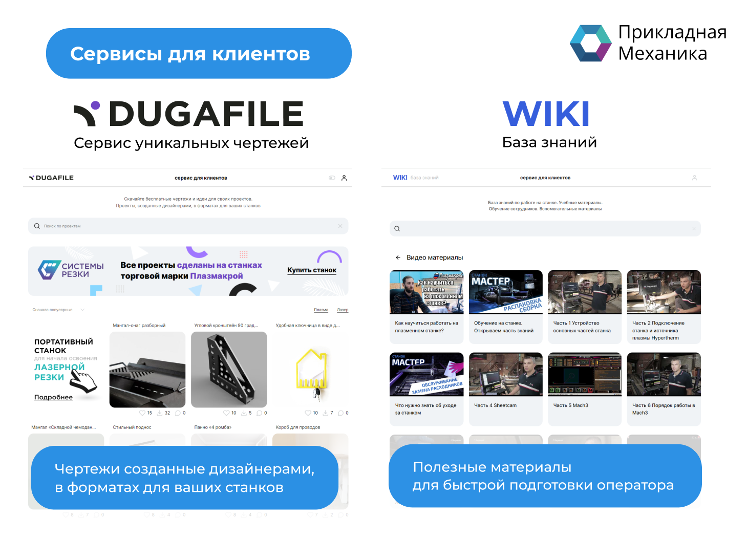
Task: Click the DUGAFILE logo in page header
Action: (51, 178)
